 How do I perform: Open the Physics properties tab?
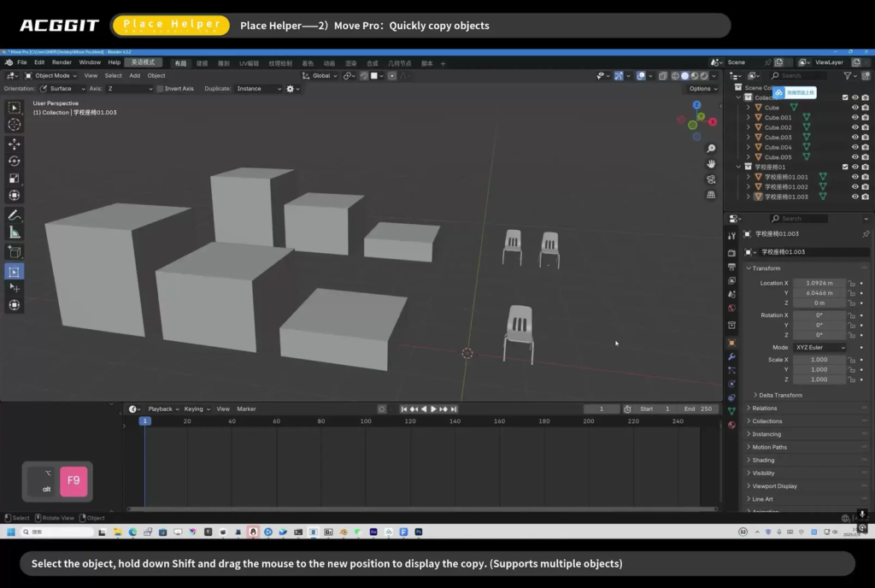731,384
